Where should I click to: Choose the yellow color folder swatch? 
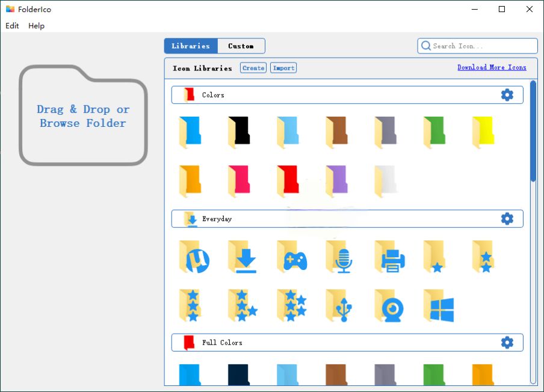pyautogui.click(x=483, y=132)
